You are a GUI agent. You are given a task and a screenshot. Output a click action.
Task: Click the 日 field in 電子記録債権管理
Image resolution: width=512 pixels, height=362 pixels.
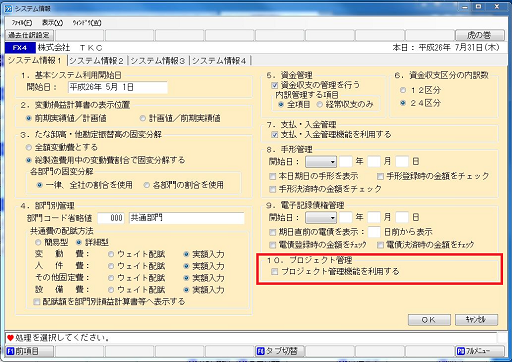402,218
